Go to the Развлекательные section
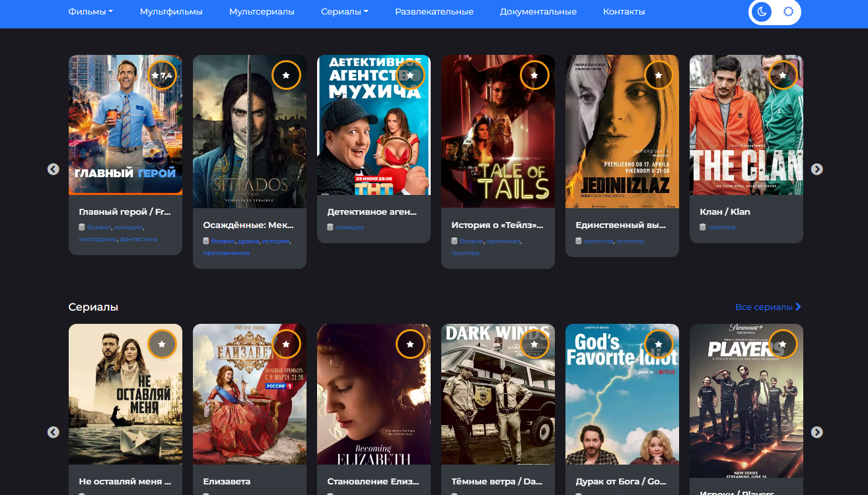This screenshot has height=495, width=868. click(434, 11)
